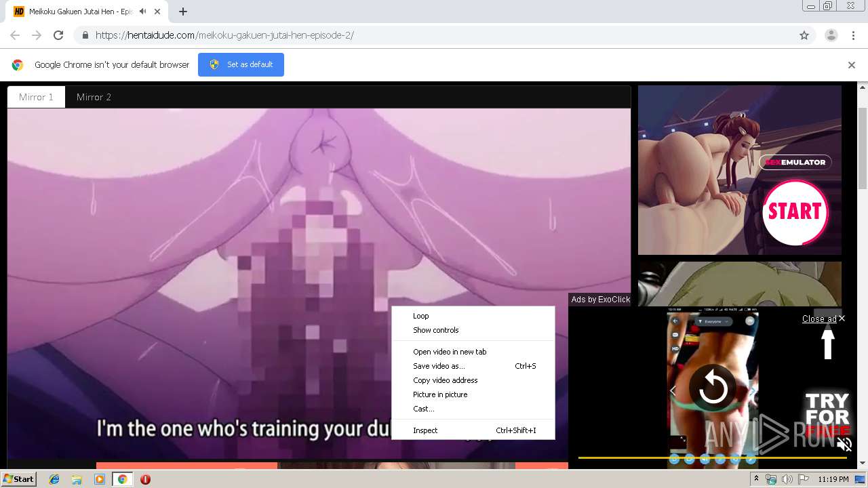Click the browser forward arrow
This screenshot has width=868, height=488.
37,35
